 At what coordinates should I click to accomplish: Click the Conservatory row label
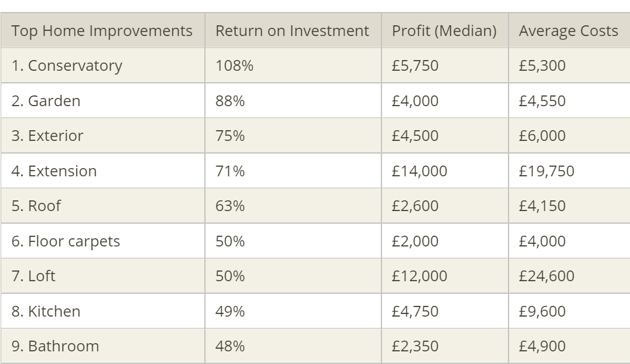click(66, 66)
